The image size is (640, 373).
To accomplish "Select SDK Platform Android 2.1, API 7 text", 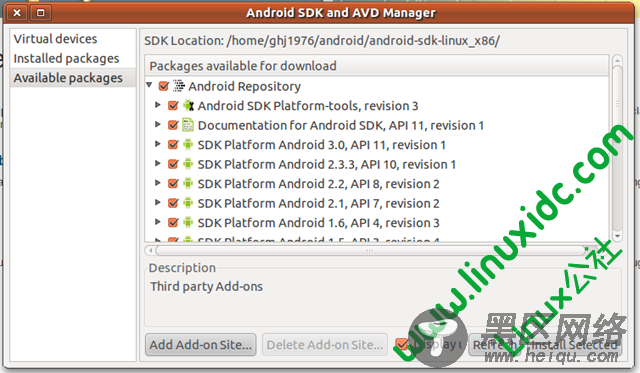I will (x=319, y=203).
